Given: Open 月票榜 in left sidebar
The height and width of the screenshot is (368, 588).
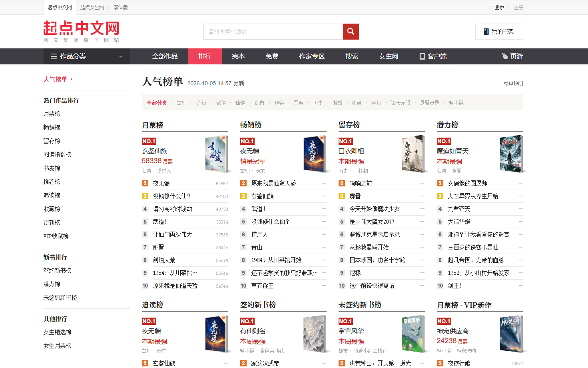Looking at the screenshot, I should 52,114.
